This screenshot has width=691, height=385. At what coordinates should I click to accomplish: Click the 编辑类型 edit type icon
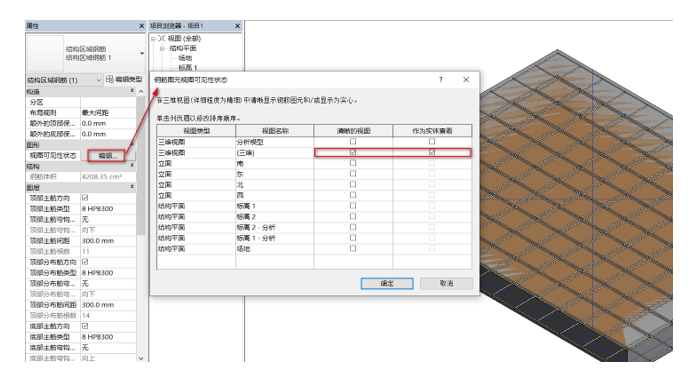110,79
